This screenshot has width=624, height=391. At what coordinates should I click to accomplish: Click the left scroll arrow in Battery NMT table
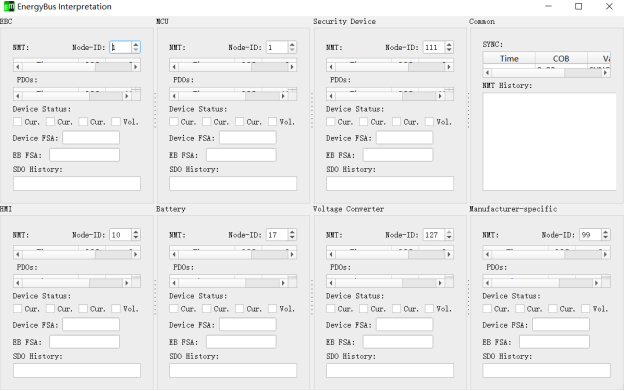coord(174,254)
